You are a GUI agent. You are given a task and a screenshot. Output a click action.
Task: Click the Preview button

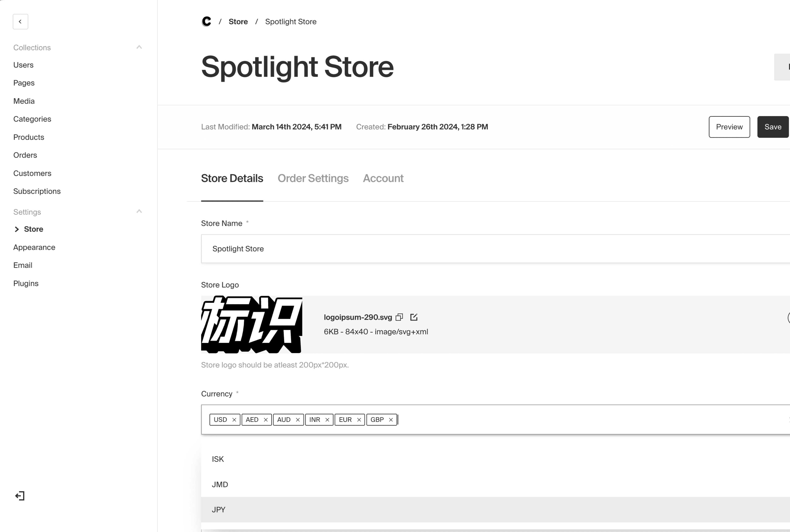coord(729,127)
